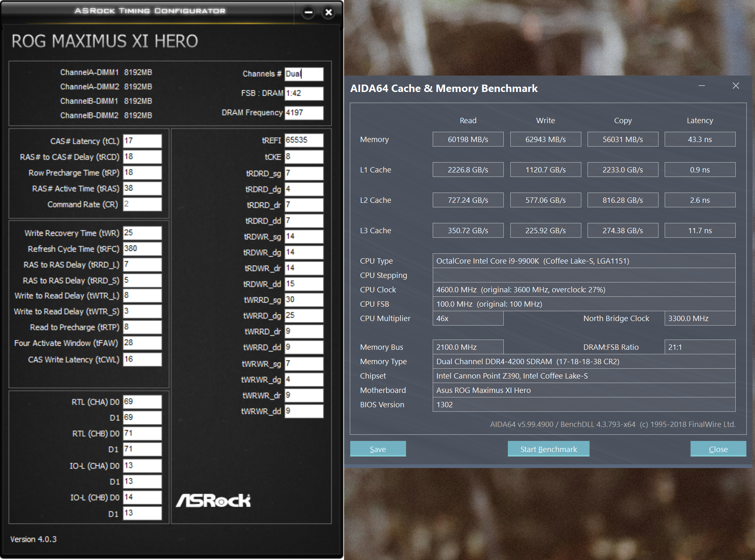The height and width of the screenshot is (560, 755).
Task: Select the Read to Precharge (tRTP) field
Action: [142, 327]
